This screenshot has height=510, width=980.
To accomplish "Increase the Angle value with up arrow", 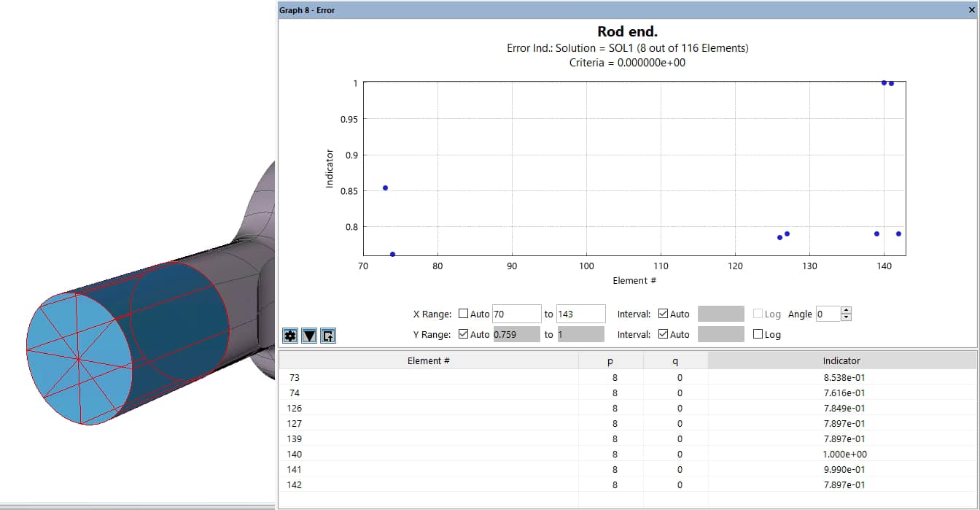I will [846, 311].
